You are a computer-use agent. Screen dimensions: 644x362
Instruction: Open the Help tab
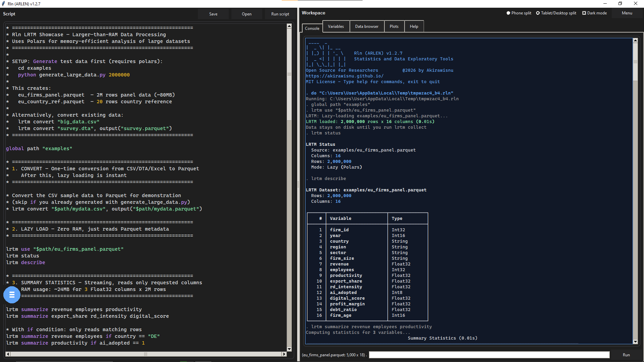click(414, 26)
